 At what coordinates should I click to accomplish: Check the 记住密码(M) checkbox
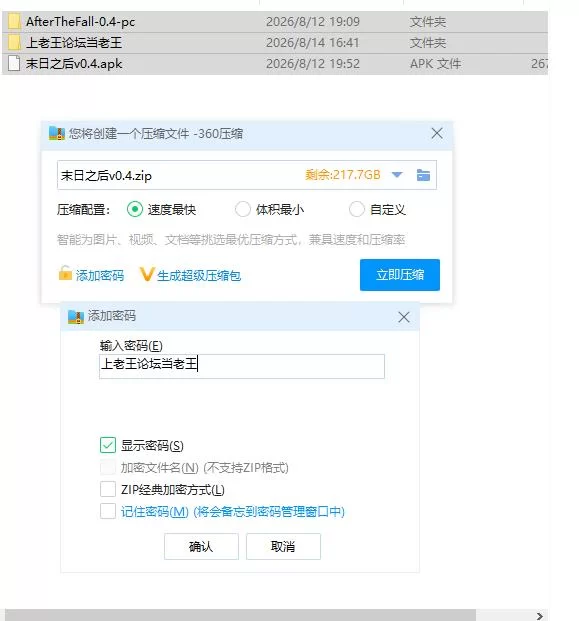click(x=108, y=511)
